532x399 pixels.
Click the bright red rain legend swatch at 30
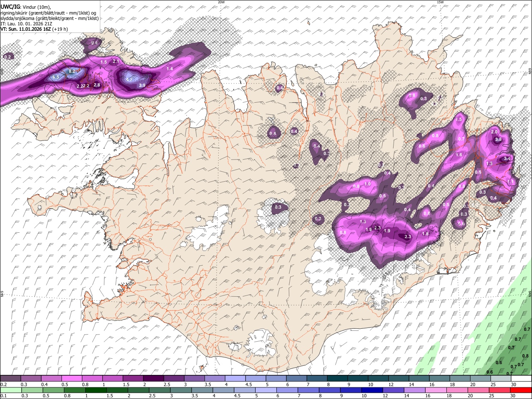[x=521, y=390]
